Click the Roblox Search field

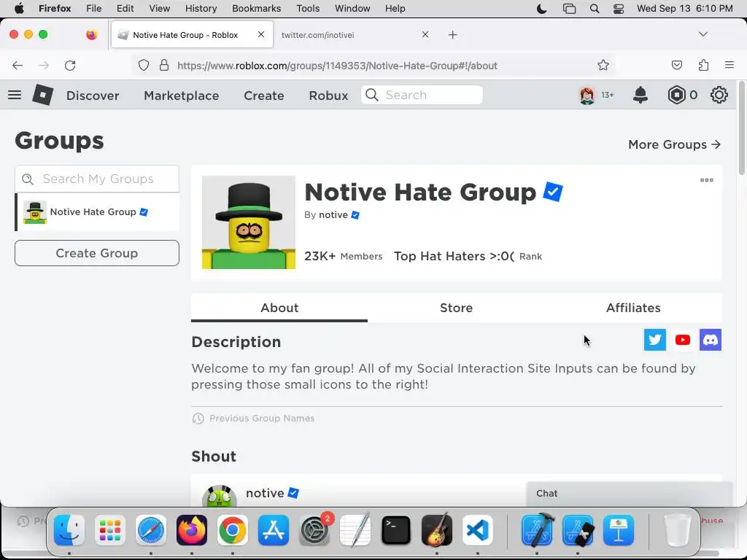(x=422, y=95)
